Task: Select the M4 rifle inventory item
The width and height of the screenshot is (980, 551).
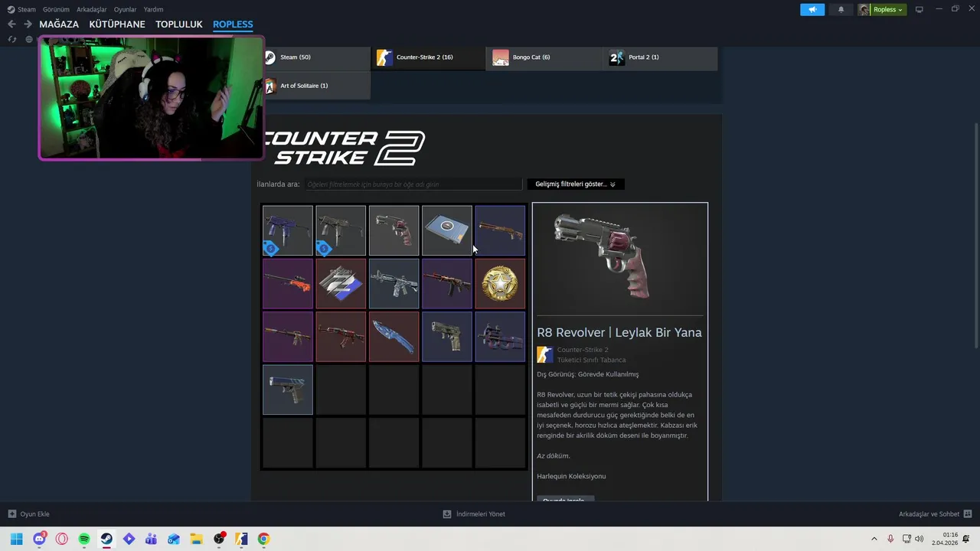Action: pyautogui.click(x=394, y=283)
